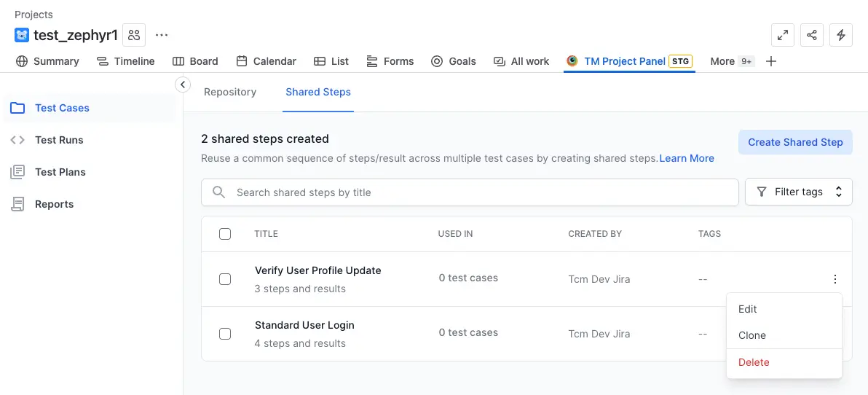Image resolution: width=868 pixels, height=395 pixels.
Task: Check the Verify User Profile Update row
Action: 225,279
